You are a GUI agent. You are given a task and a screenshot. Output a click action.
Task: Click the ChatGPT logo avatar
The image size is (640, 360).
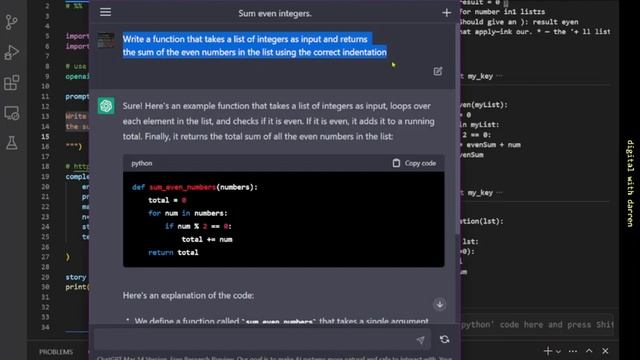[x=106, y=106]
